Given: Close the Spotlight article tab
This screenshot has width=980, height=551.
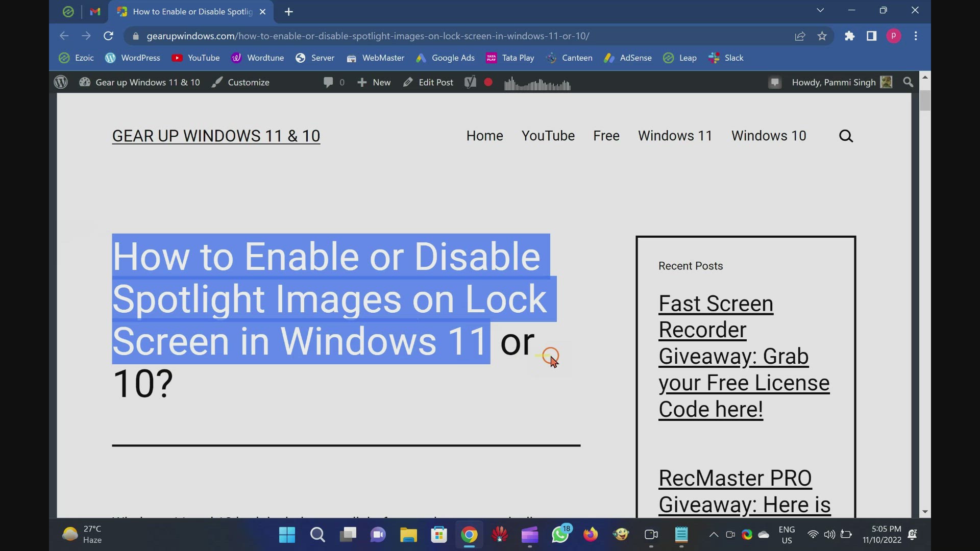Looking at the screenshot, I should [x=262, y=12].
